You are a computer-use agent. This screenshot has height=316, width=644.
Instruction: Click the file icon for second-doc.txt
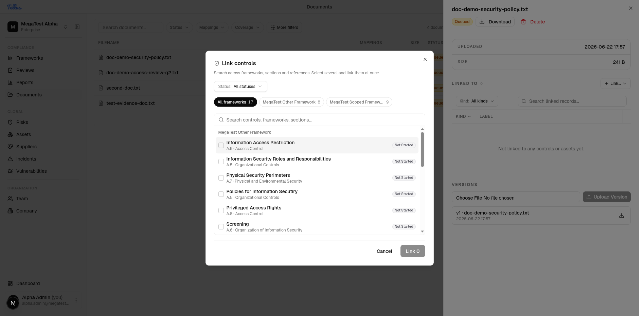(x=101, y=88)
